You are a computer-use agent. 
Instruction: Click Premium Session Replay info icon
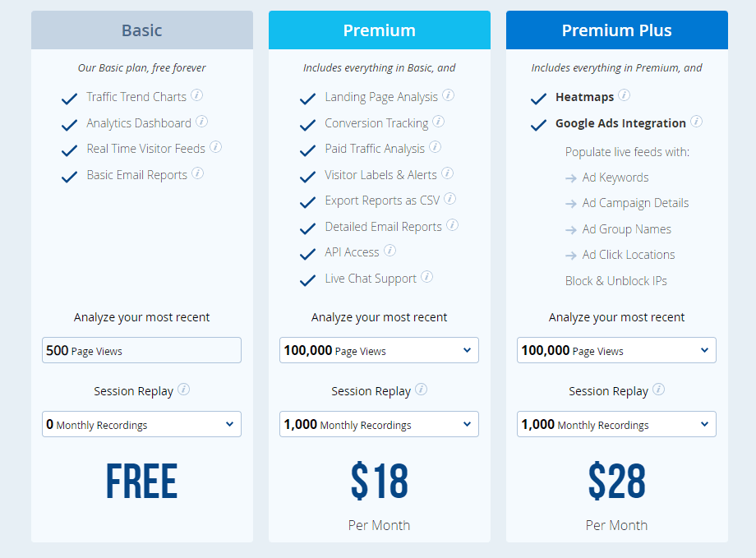[422, 390]
